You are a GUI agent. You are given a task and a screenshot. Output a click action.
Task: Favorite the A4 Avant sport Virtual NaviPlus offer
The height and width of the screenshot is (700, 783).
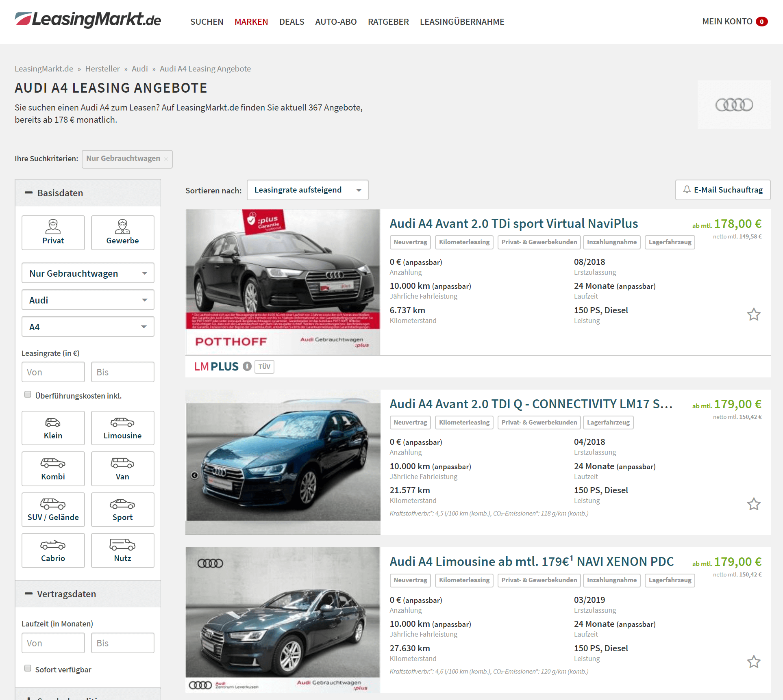pyautogui.click(x=753, y=314)
